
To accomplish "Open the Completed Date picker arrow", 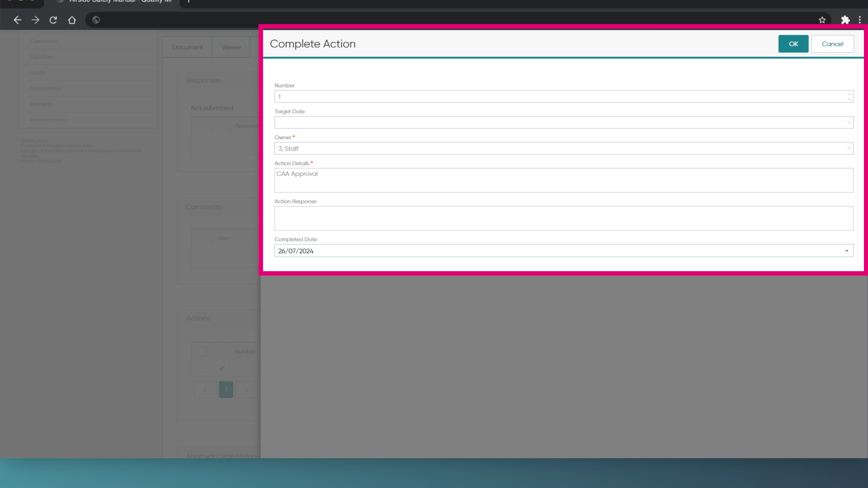I will click(x=847, y=251).
